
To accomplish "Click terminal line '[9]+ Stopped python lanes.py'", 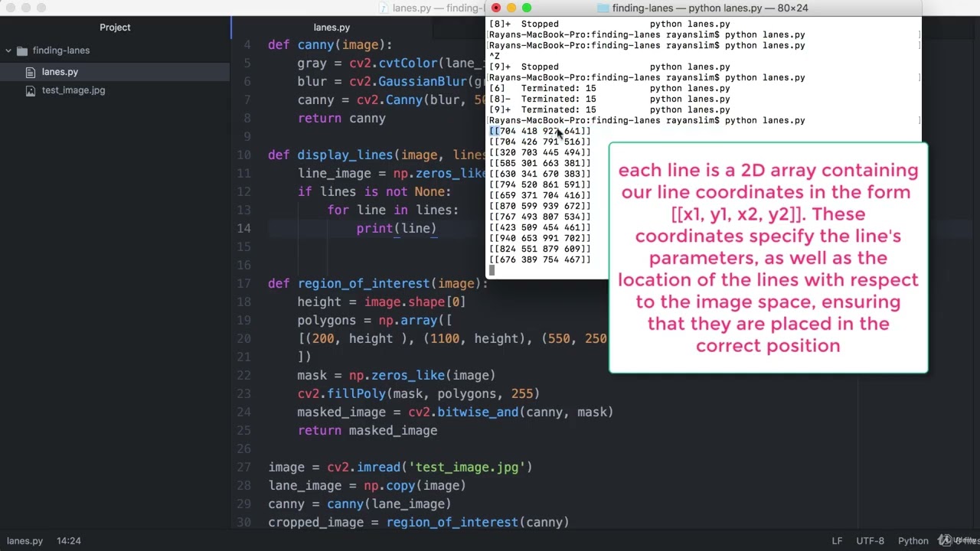I will tap(609, 67).
